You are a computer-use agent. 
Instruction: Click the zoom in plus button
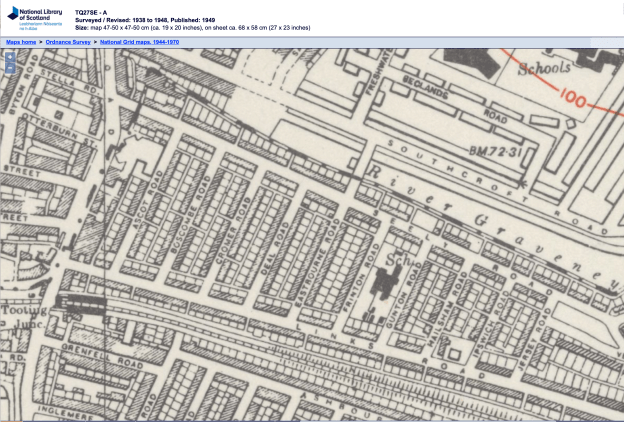pos(10,57)
